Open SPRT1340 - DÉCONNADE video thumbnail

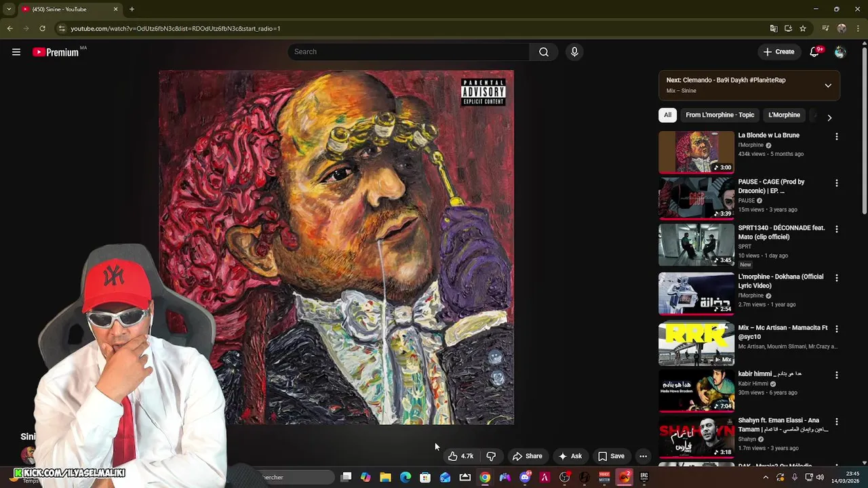point(696,245)
